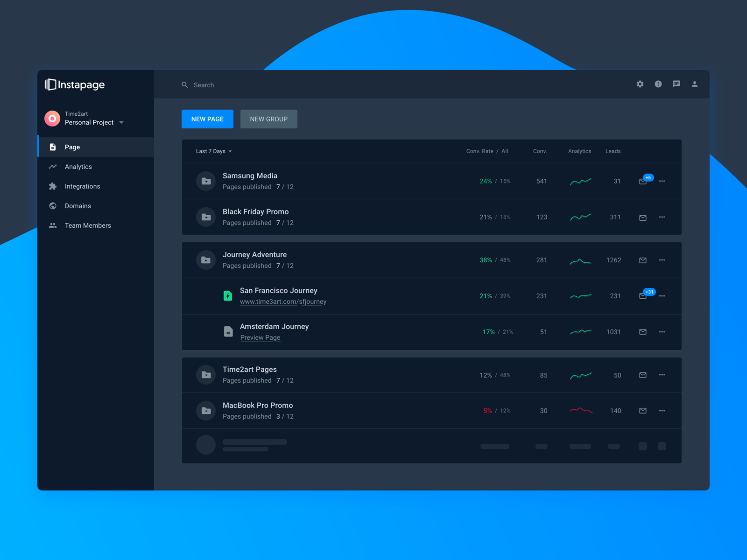Open the settings gear icon

(640, 84)
